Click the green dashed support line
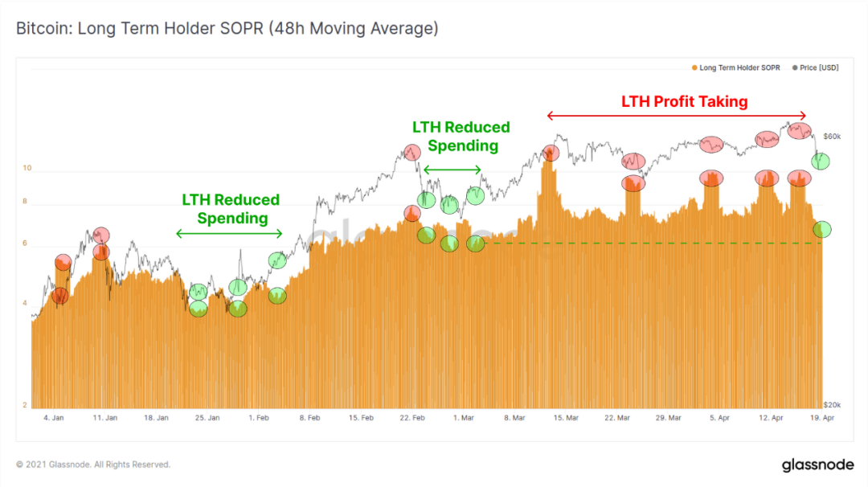Screen dimensions: 868x487 [x=653, y=243]
